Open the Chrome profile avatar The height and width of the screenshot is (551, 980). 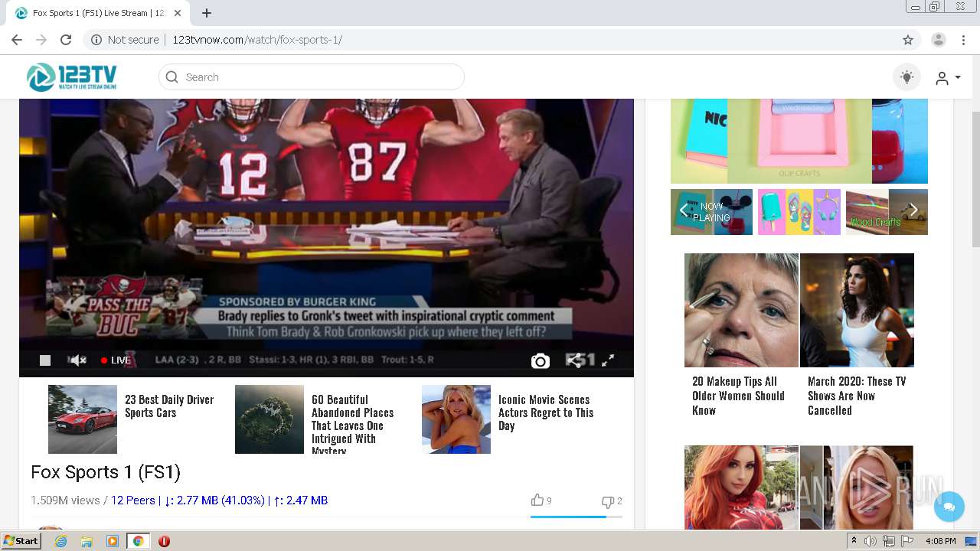[939, 40]
